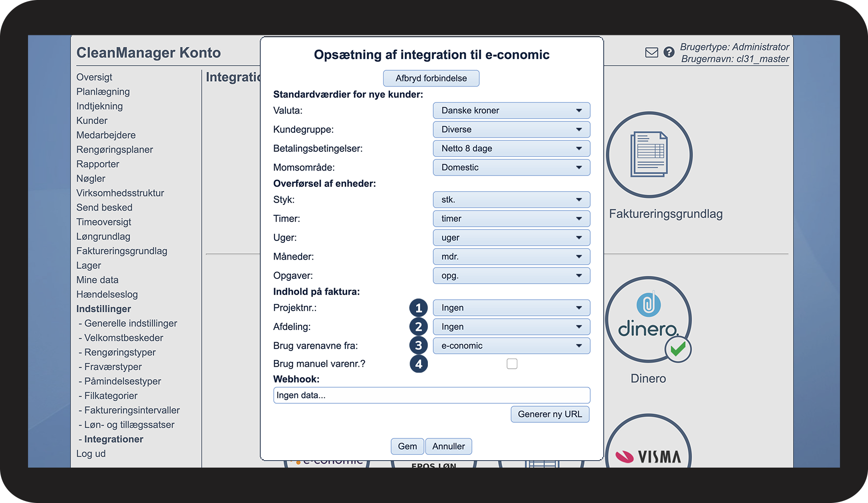Image resolution: width=868 pixels, height=503 pixels.
Task: Navigate to Medarbejdere
Action: (106, 135)
